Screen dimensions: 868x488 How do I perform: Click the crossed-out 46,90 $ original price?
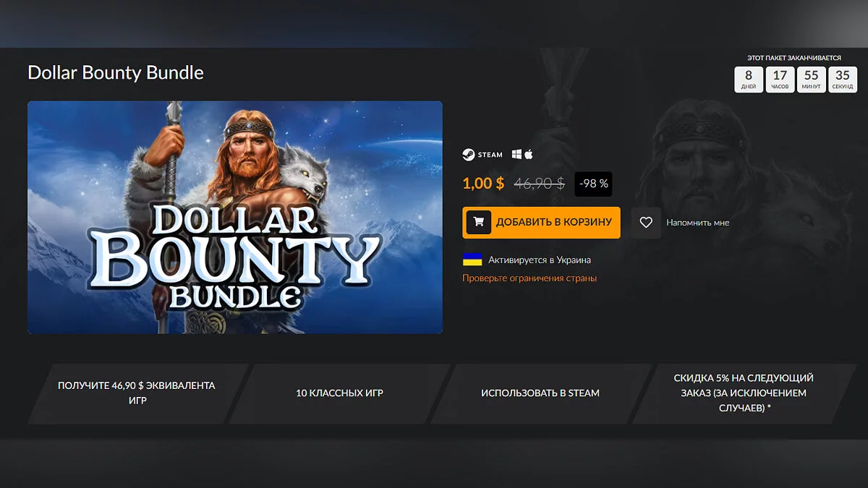point(539,184)
